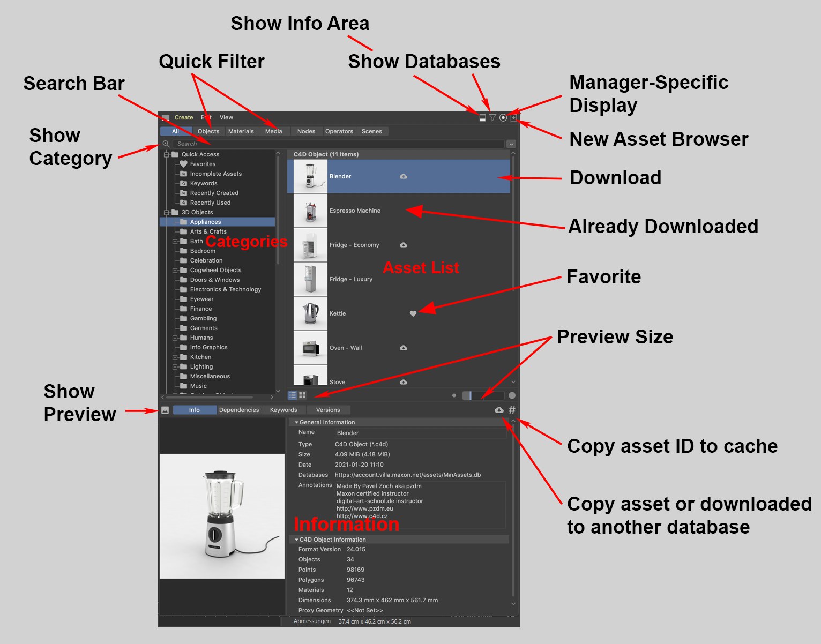Select Keywords under Quick Access in the tree
The height and width of the screenshot is (644, 821).
pyautogui.click(x=204, y=183)
